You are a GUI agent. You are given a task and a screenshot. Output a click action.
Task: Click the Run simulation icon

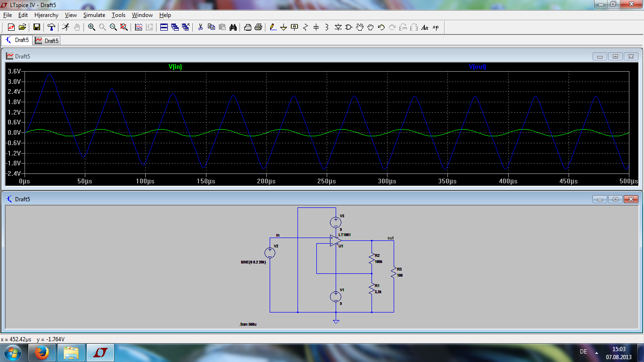(x=66, y=27)
